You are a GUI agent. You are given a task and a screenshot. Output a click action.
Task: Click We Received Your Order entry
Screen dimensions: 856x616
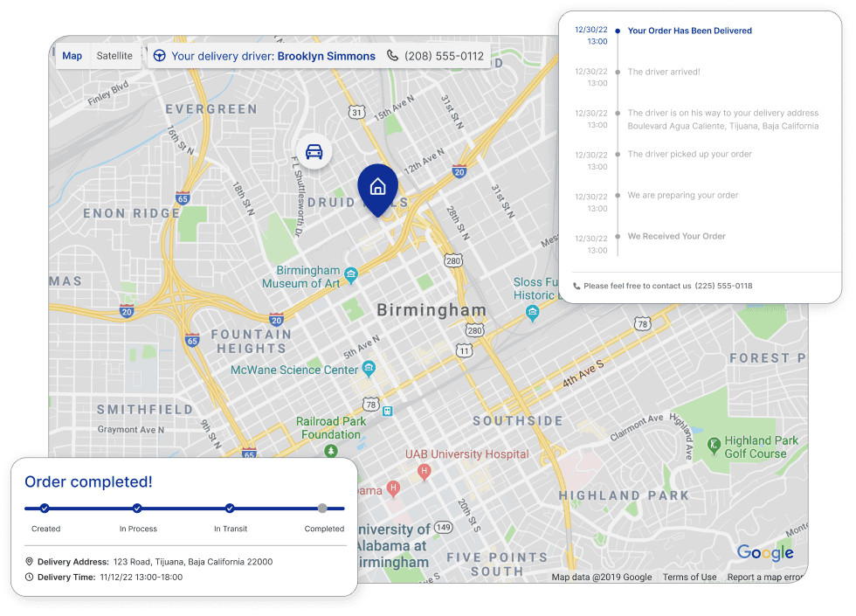click(676, 236)
